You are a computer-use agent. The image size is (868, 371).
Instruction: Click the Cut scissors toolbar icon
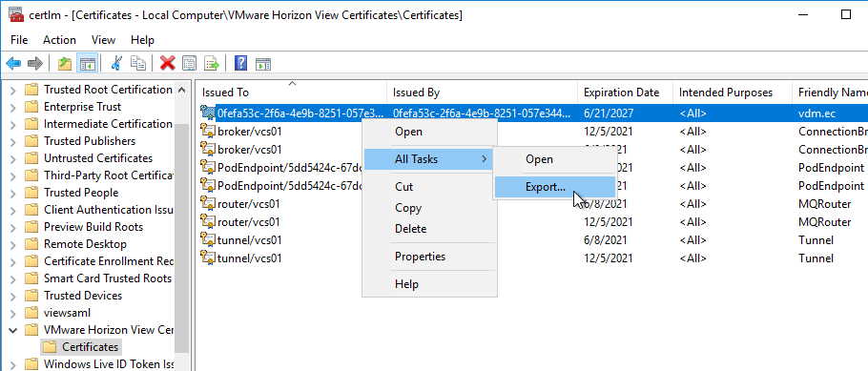pyautogui.click(x=115, y=63)
